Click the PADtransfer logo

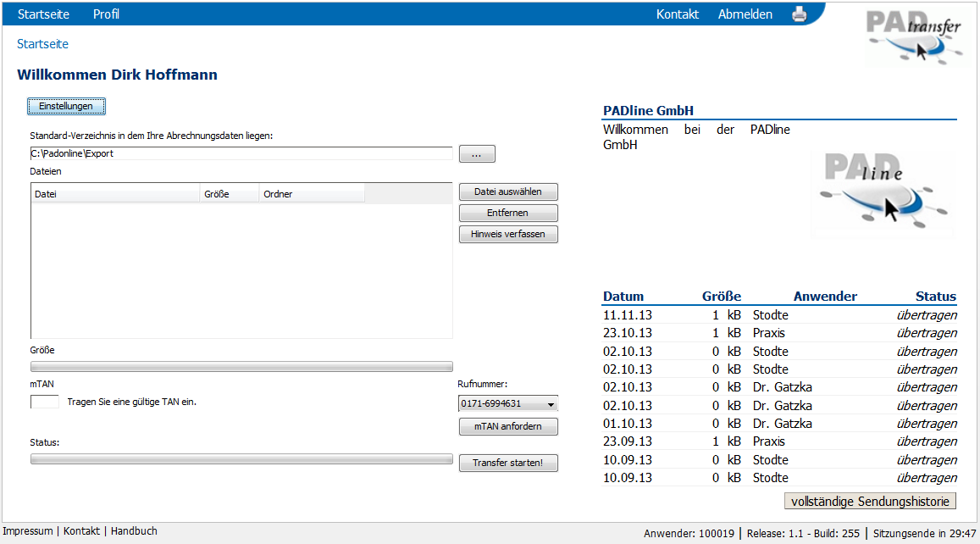pyautogui.click(x=916, y=37)
